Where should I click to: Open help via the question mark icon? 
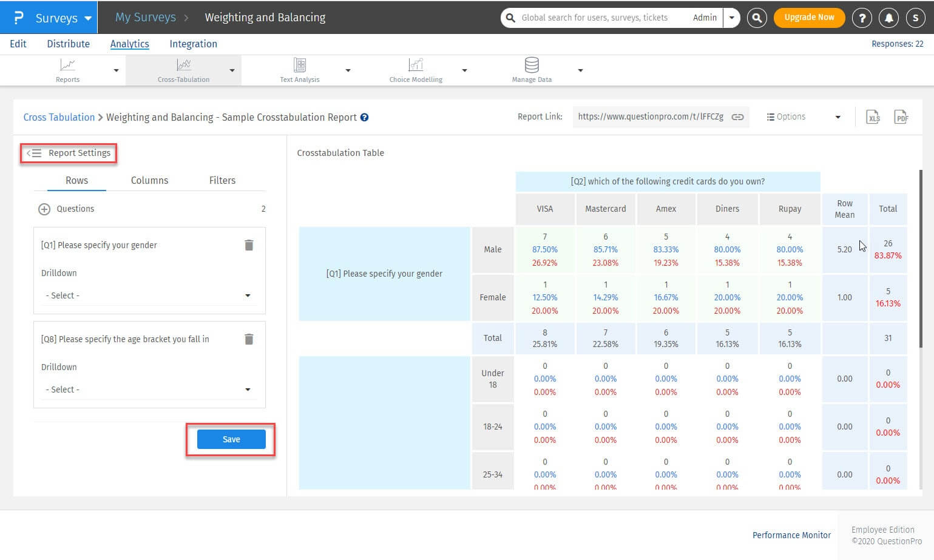tap(861, 18)
